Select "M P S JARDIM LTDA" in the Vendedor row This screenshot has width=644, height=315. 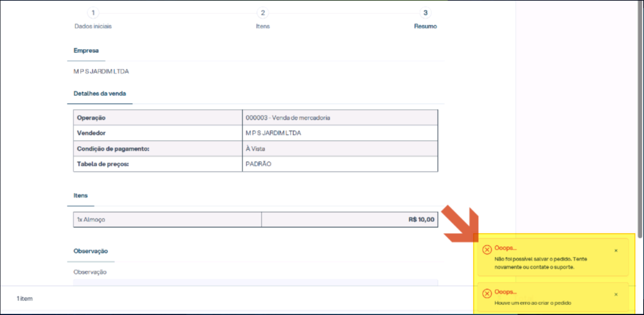click(273, 133)
